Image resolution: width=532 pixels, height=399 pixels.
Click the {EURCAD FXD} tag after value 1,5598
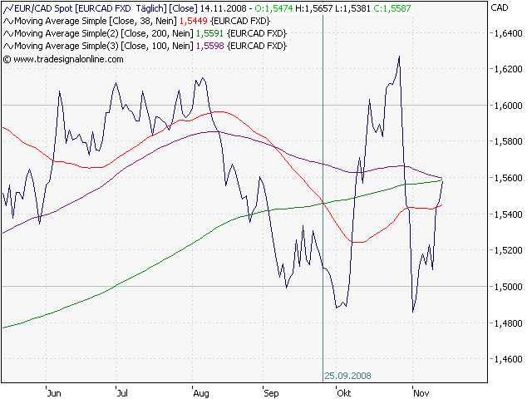[257, 46]
